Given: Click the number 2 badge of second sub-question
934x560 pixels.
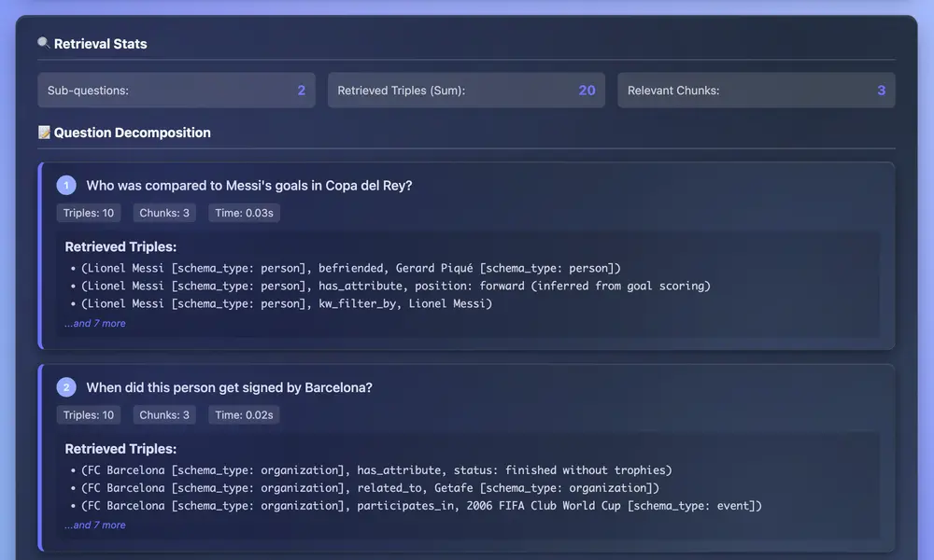Looking at the screenshot, I should [x=66, y=387].
